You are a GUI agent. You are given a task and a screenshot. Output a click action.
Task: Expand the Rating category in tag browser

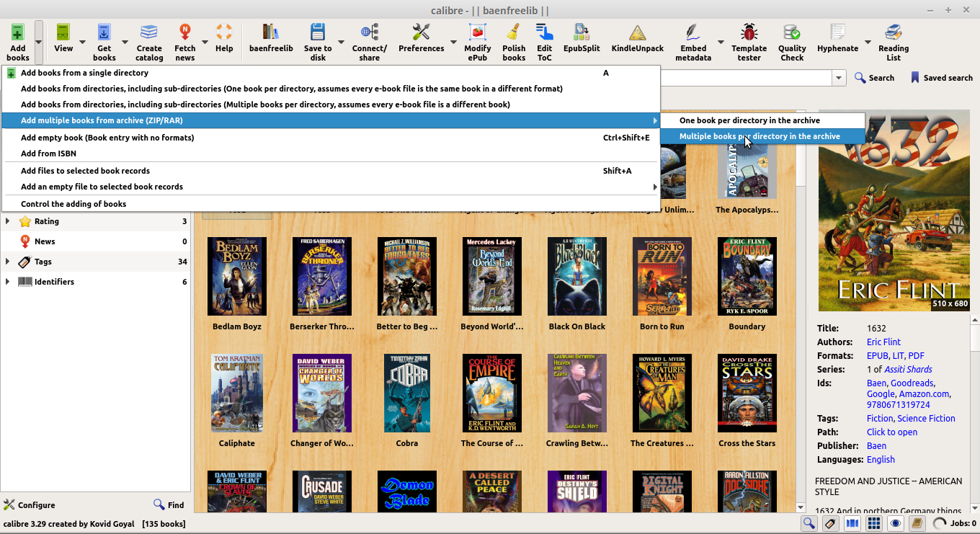[7, 221]
